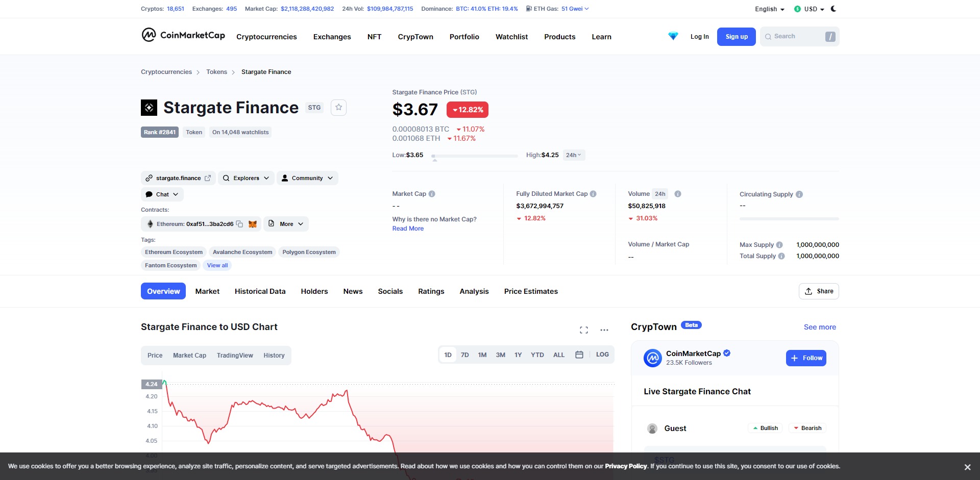Viewport: 980px width, 480px height.
Task: Select 1D chart range
Action: click(x=448, y=355)
